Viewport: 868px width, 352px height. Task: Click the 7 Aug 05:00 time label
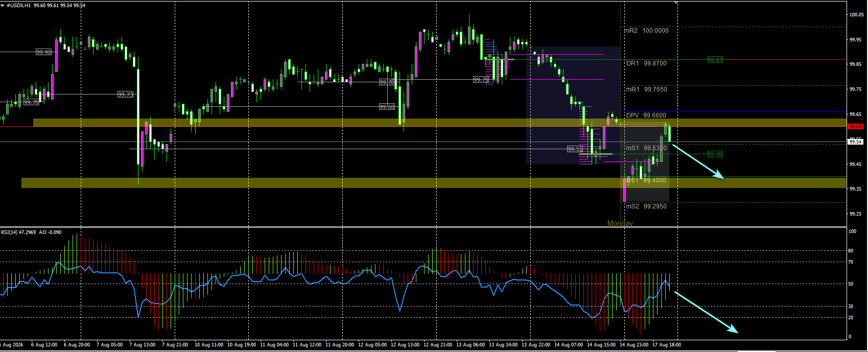point(110,345)
